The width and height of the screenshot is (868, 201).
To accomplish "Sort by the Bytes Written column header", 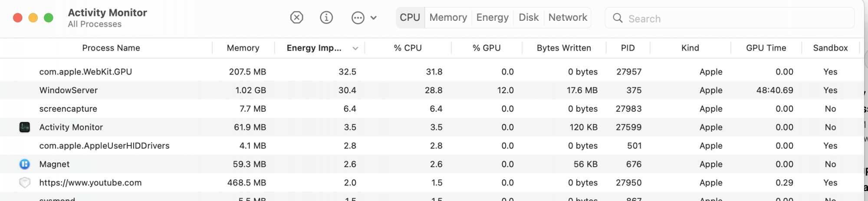I will 564,48.
